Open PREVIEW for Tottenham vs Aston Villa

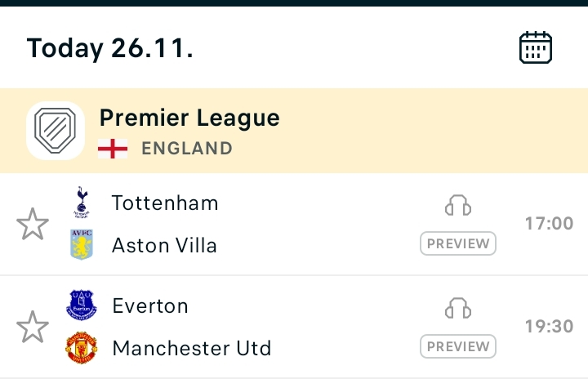458,243
